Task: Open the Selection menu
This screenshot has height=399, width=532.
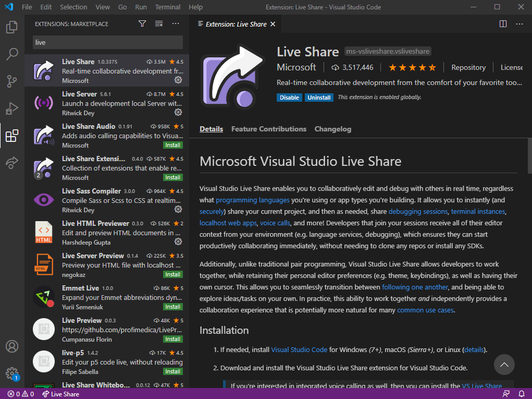Action: pos(73,7)
